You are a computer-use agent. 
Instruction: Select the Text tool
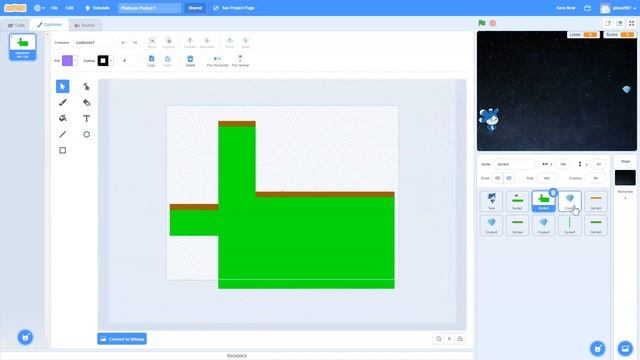point(87,118)
